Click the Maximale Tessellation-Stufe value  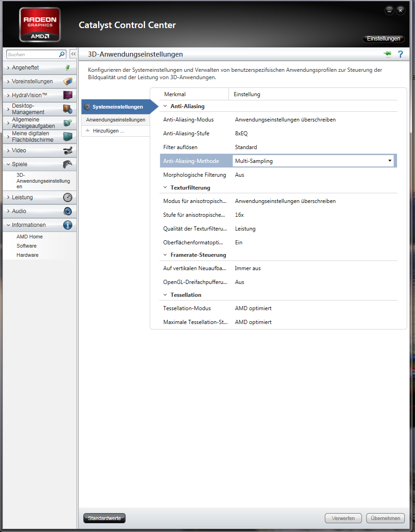point(253,322)
